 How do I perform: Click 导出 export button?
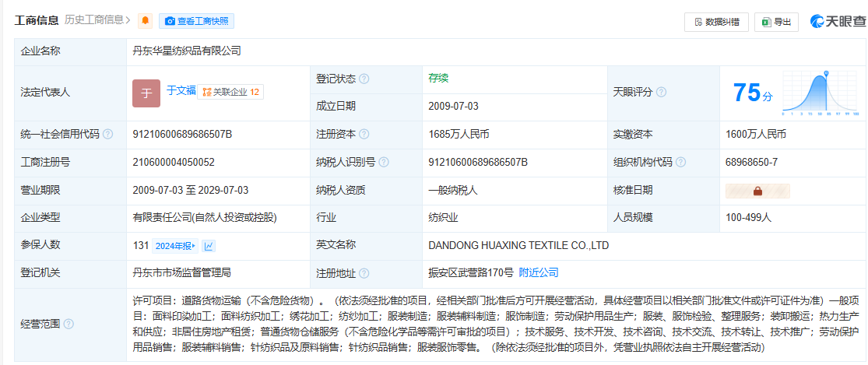(776, 22)
